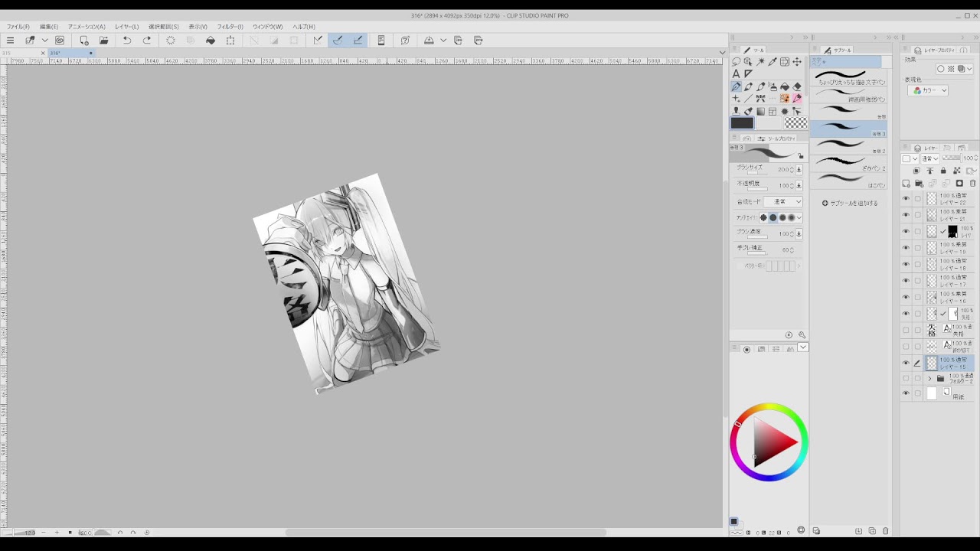This screenshot has width=980, height=551.
Task: Open the anti-aliasing options dropdown arrow
Action: 799,218
